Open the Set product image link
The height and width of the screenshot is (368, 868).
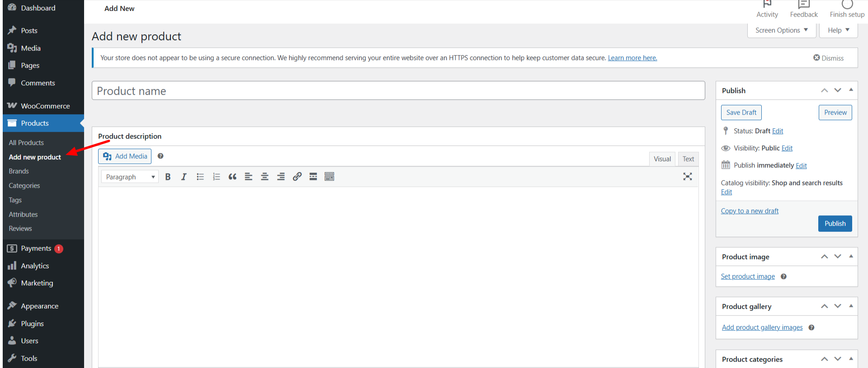point(748,276)
